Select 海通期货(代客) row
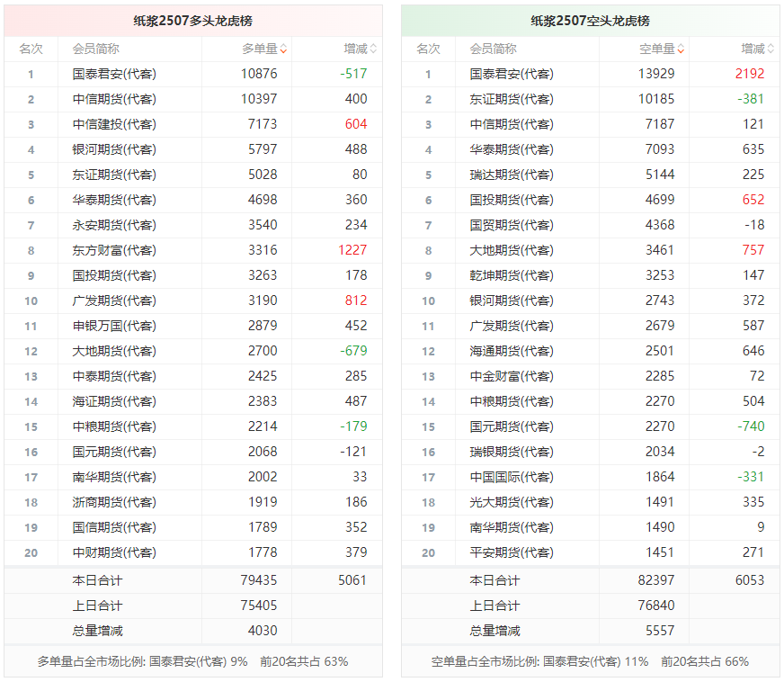This screenshot has height=682, width=784. (x=590, y=351)
